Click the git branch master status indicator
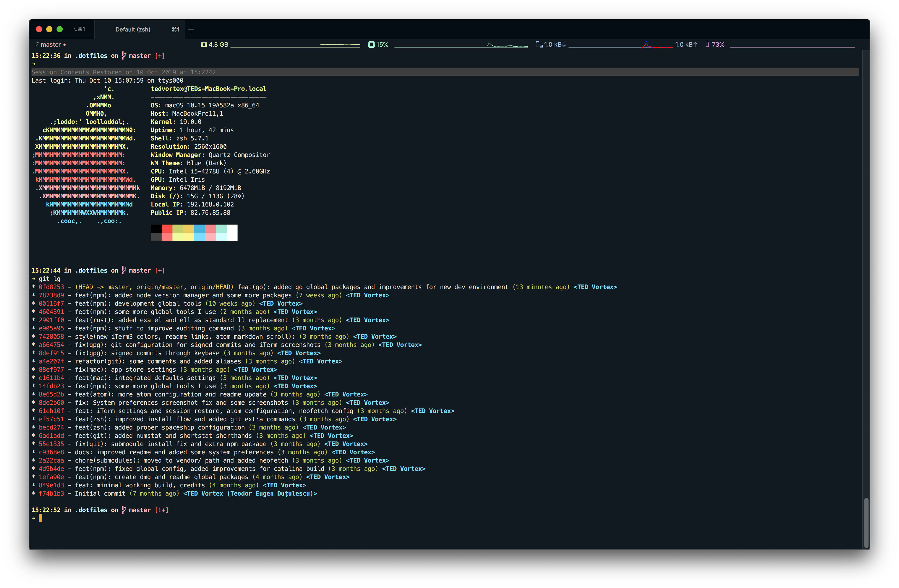 point(50,45)
